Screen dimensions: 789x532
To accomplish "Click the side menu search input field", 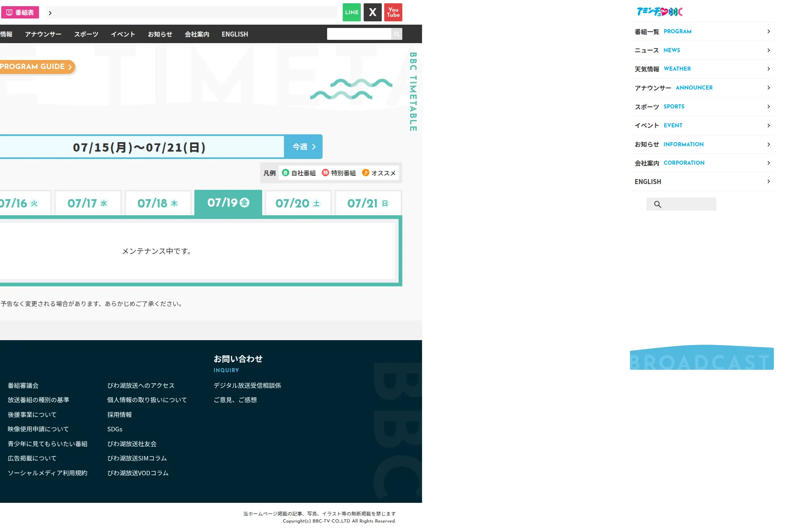I will pos(681,204).
